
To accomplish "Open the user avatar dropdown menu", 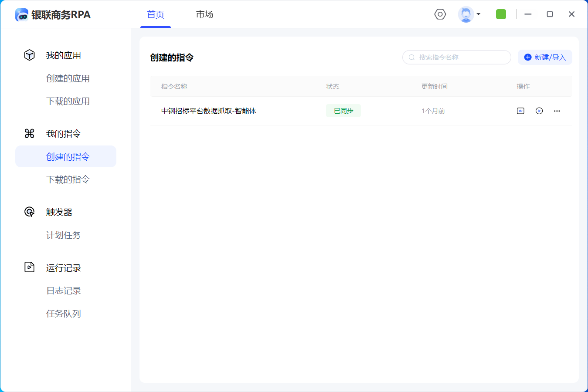I will (x=469, y=14).
